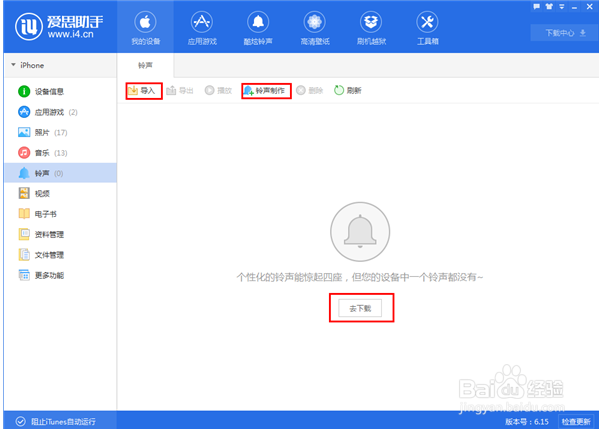Select 铃声 (0) in the sidebar
This screenshot has height=429, width=599.
tap(60, 173)
